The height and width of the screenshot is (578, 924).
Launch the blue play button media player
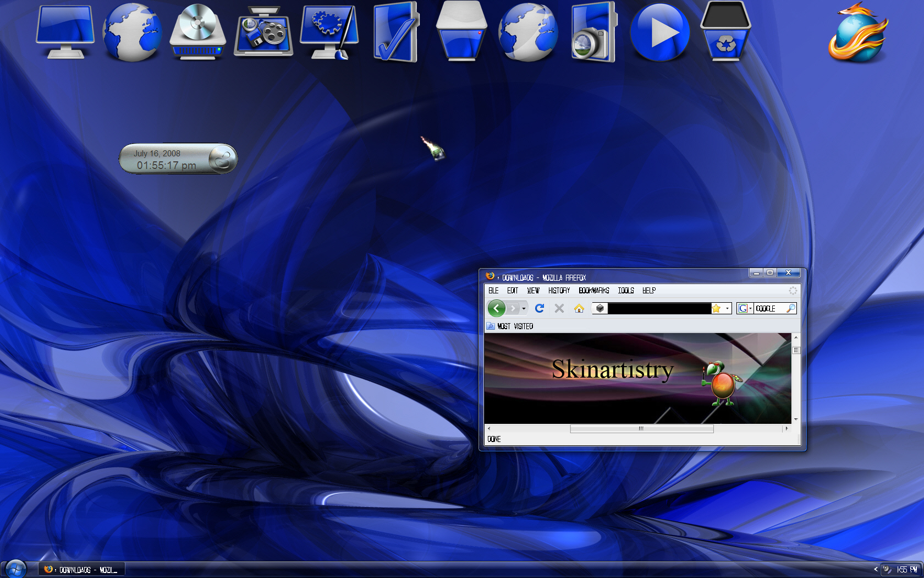pyautogui.click(x=659, y=32)
